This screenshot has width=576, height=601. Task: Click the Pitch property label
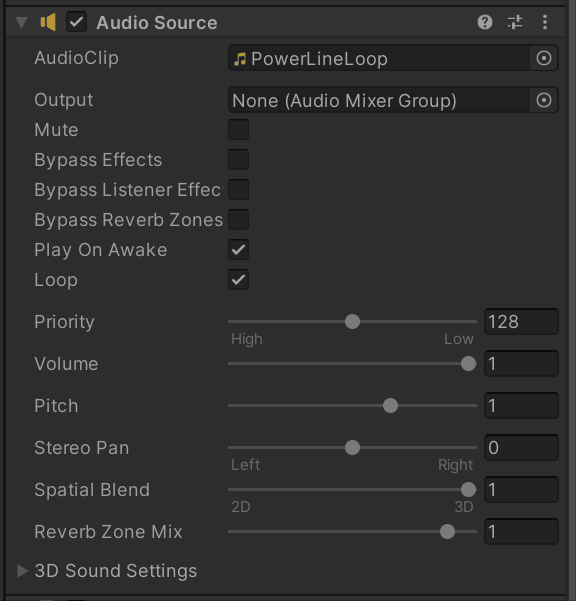click(x=56, y=406)
